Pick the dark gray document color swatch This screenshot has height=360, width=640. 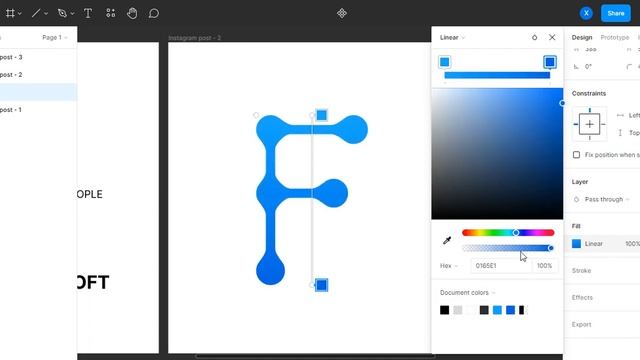click(x=484, y=310)
